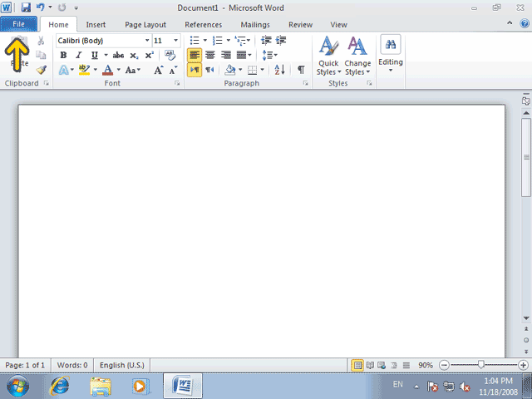Switch to the Insert tab
This screenshot has width=532, height=399.
(x=96, y=25)
